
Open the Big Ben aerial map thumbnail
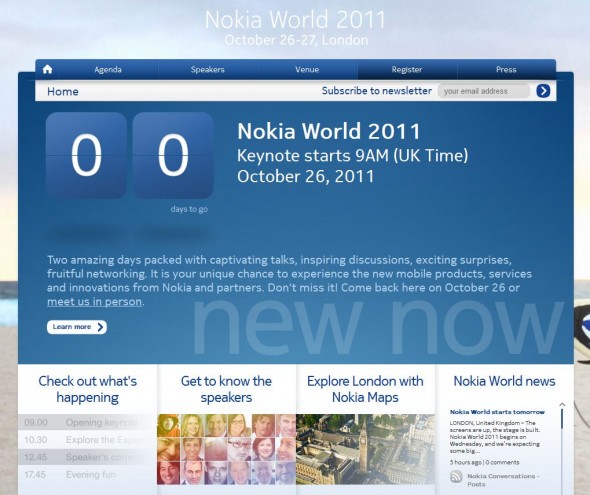point(365,449)
